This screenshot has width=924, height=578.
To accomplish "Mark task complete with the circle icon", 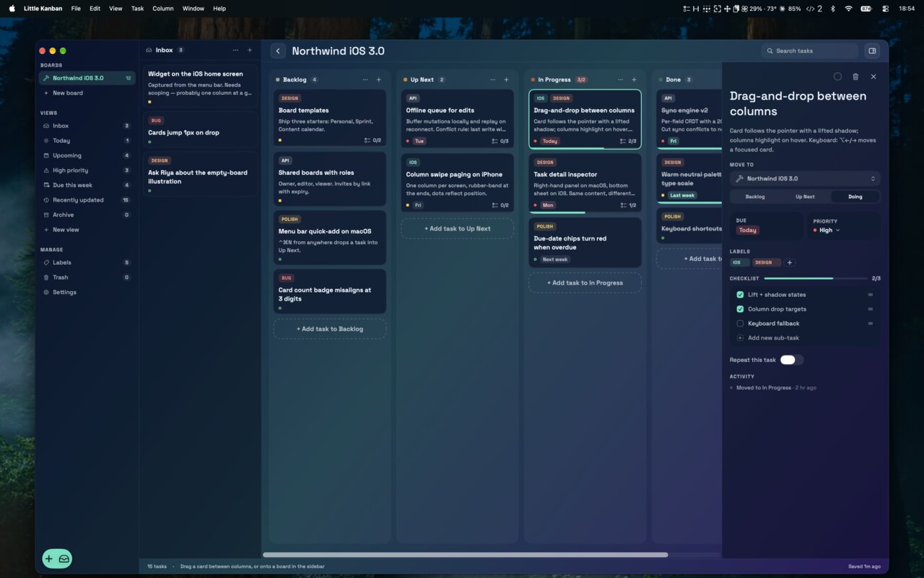I will point(837,77).
